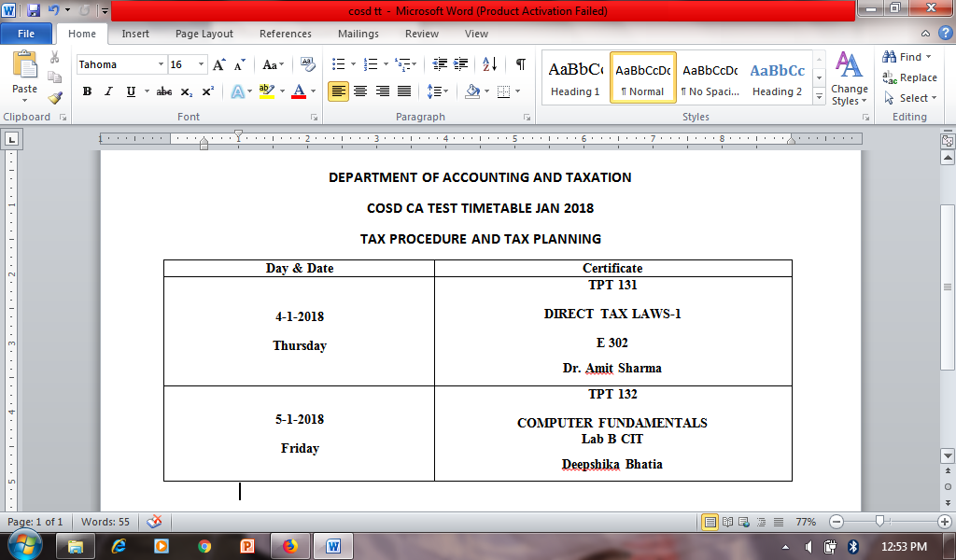Apply the Heading 1 style

point(575,77)
